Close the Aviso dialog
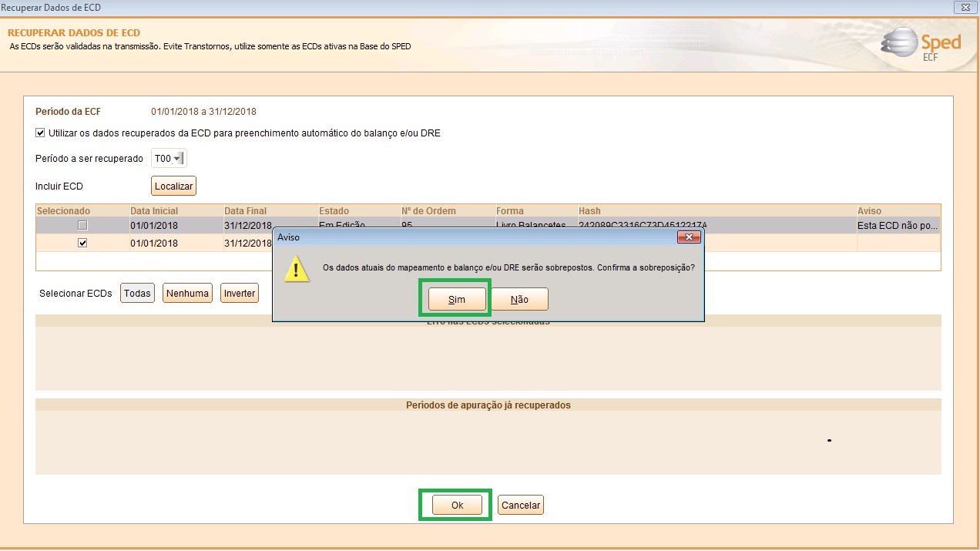The image size is (980, 551). tap(689, 237)
